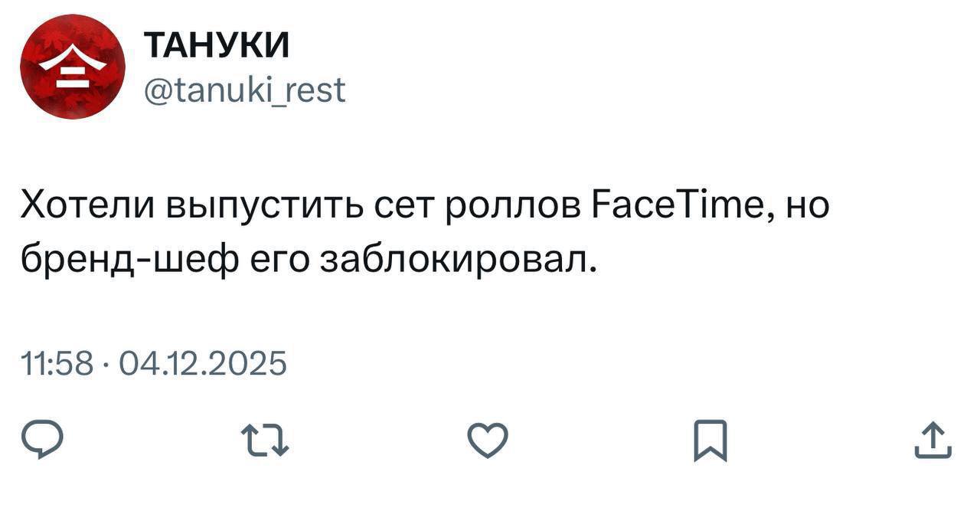Click the word сет in the tweet

(x=410, y=207)
